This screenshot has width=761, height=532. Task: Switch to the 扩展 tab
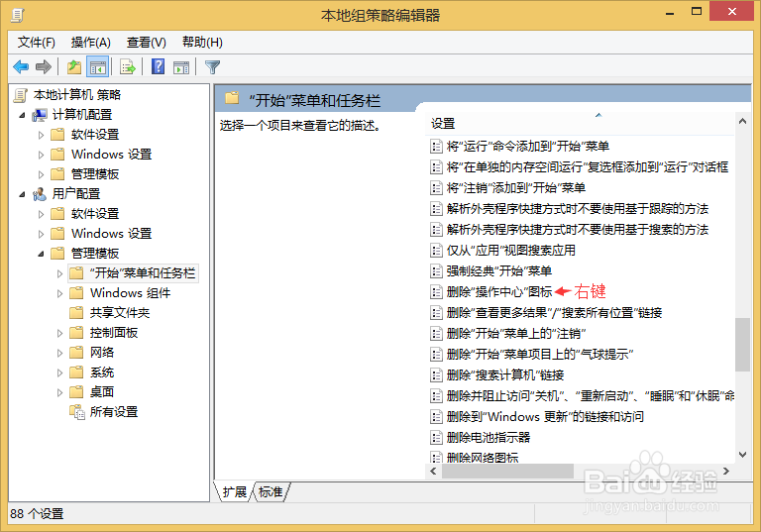pos(235,491)
